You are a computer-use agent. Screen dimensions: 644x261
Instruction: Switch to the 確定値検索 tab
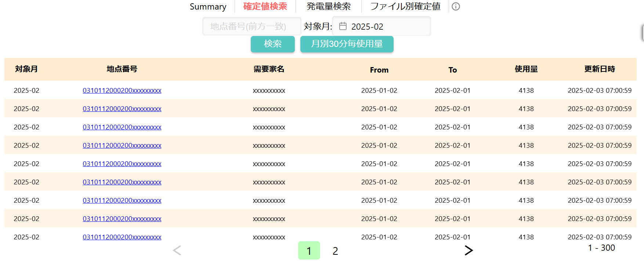pos(265,7)
